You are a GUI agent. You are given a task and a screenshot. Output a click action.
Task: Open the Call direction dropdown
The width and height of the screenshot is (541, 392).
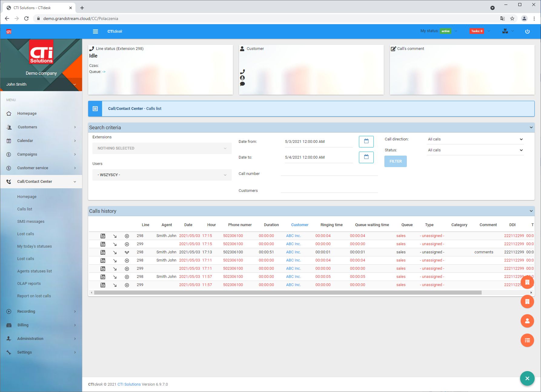pos(475,139)
